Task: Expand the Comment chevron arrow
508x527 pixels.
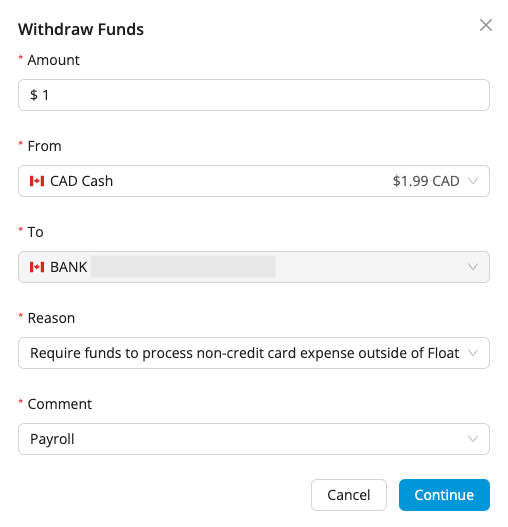Action: point(473,439)
